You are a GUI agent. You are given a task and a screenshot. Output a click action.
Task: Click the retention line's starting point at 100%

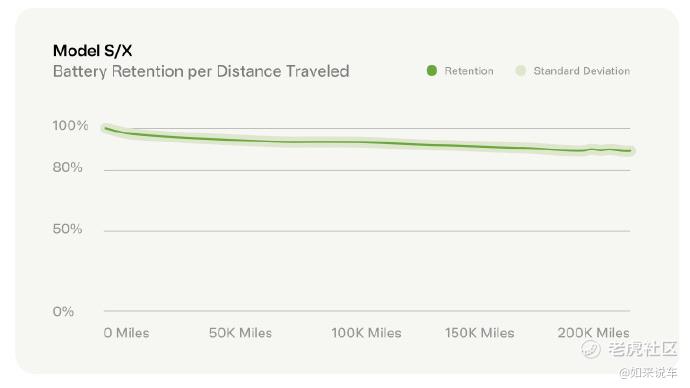click(x=106, y=128)
